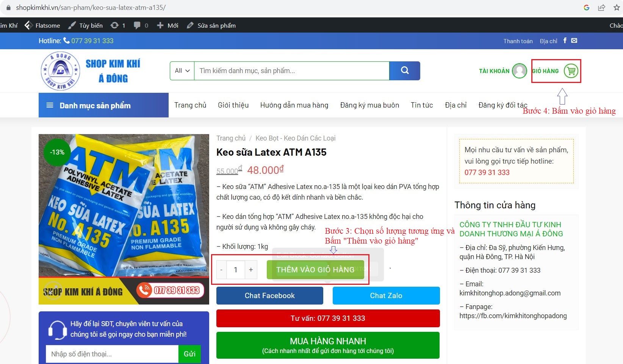Open the account avatar icon

pos(519,71)
